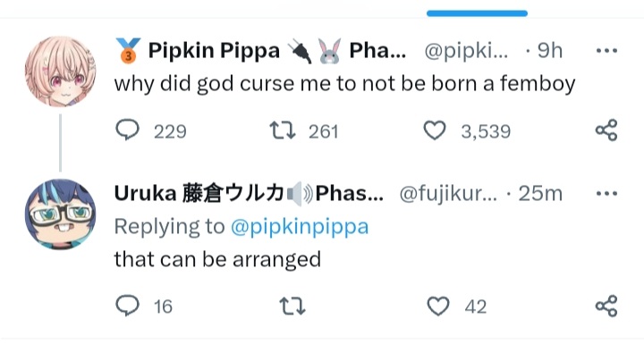The image size is (644, 344).
Task: Open Pipkin Pippa display name profile
Action: [x=214, y=51]
